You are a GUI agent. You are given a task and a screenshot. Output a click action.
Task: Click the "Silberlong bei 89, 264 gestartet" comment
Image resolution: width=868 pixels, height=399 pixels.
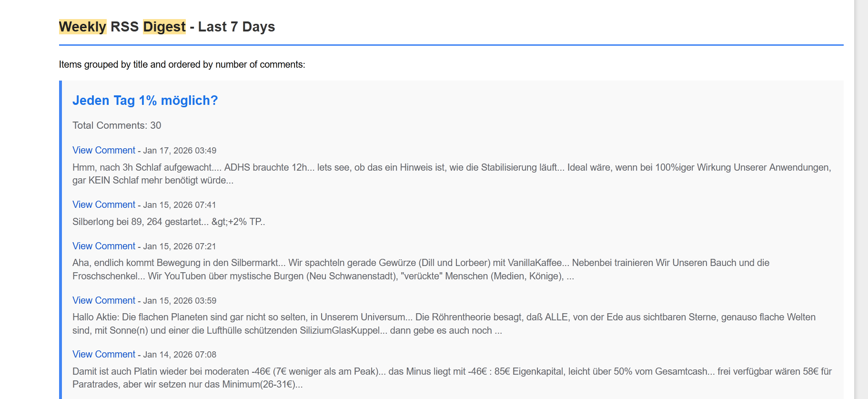[169, 222]
